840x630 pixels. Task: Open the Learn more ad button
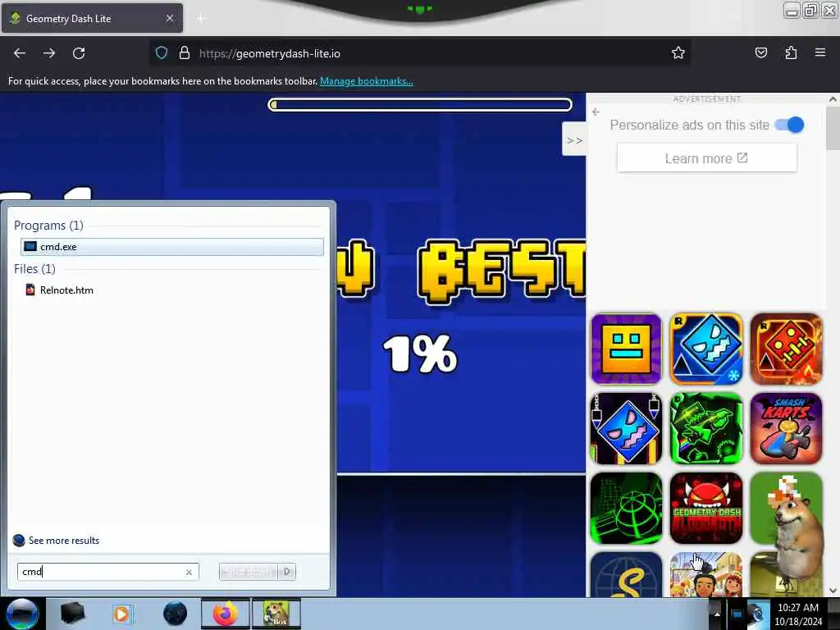pyautogui.click(x=706, y=158)
